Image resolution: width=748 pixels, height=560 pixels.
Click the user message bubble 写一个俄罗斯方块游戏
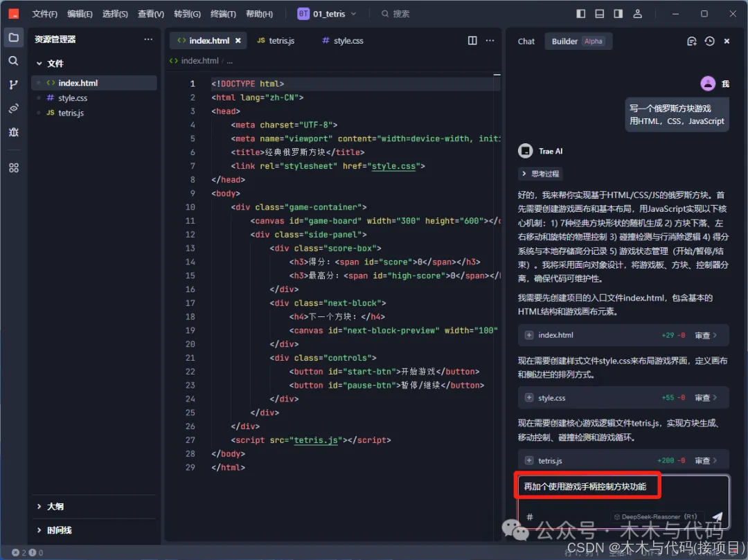tap(677, 115)
